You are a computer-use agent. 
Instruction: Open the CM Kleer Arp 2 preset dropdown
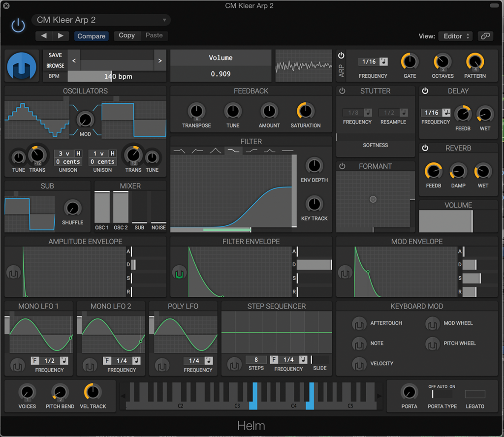[101, 20]
